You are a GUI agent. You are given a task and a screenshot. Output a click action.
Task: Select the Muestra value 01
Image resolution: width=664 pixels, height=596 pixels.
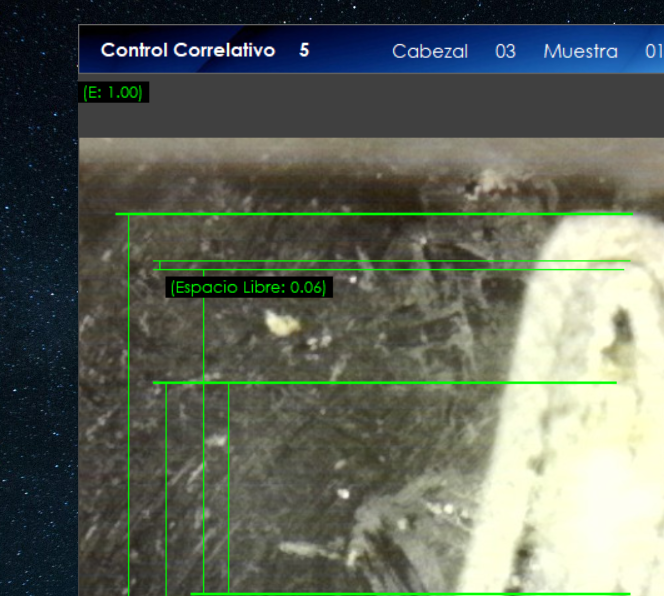(x=653, y=51)
